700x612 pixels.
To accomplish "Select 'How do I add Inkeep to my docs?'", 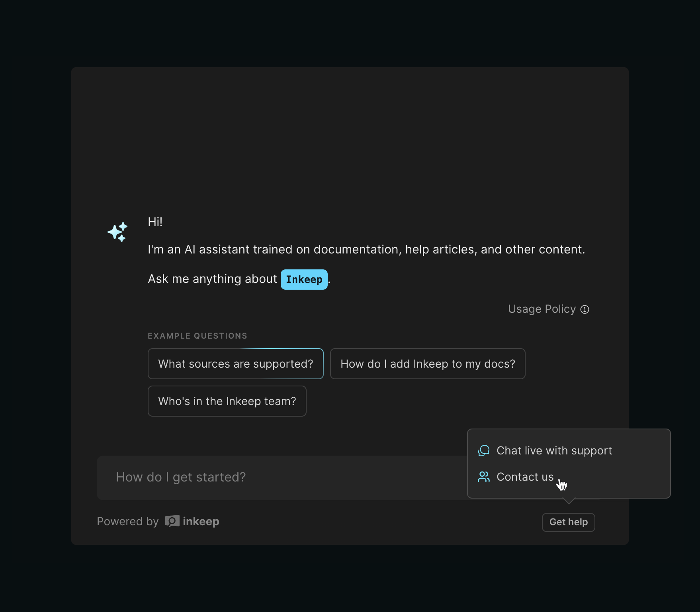I will (x=428, y=364).
